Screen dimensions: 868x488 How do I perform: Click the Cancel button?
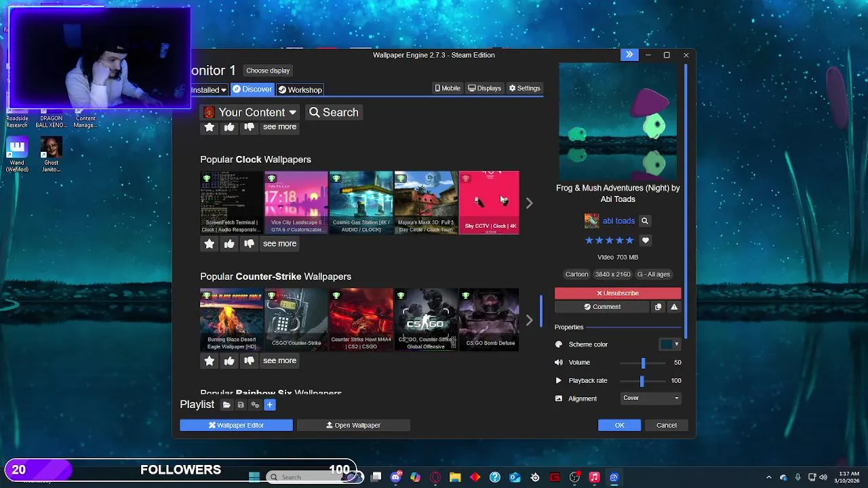click(666, 426)
